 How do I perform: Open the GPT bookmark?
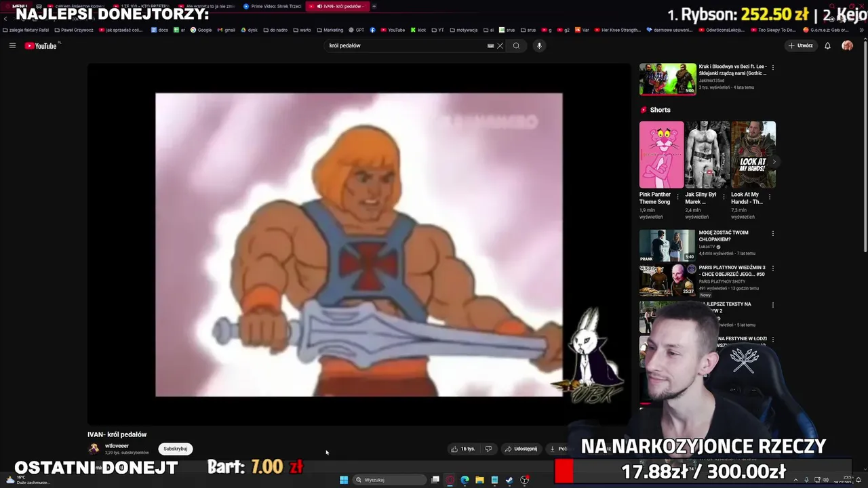[x=356, y=30]
